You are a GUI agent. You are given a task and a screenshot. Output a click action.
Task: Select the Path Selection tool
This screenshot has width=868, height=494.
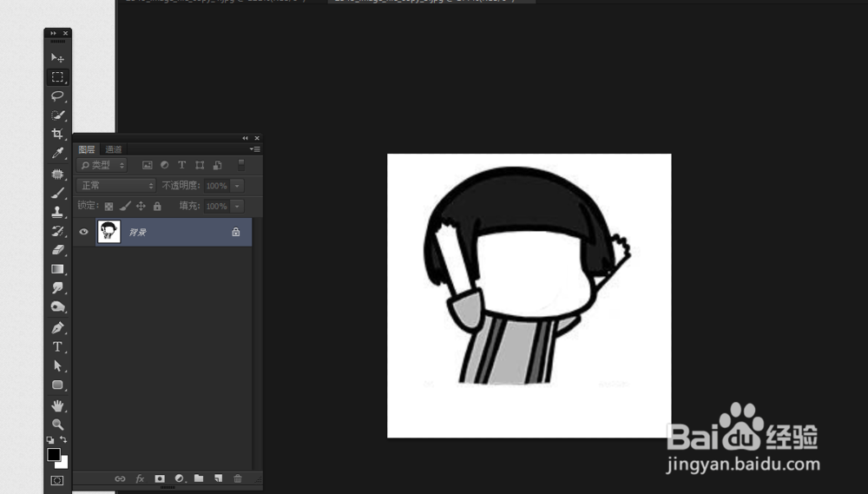click(x=57, y=366)
